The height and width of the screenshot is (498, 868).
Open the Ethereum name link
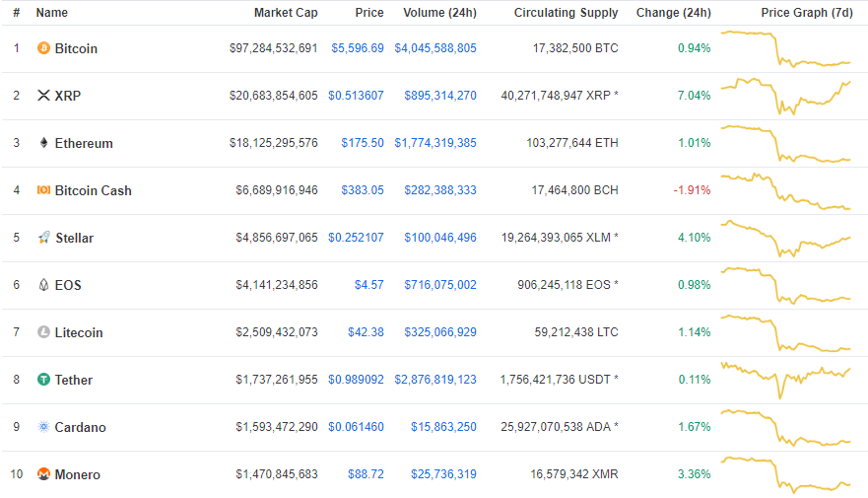coord(84,143)
